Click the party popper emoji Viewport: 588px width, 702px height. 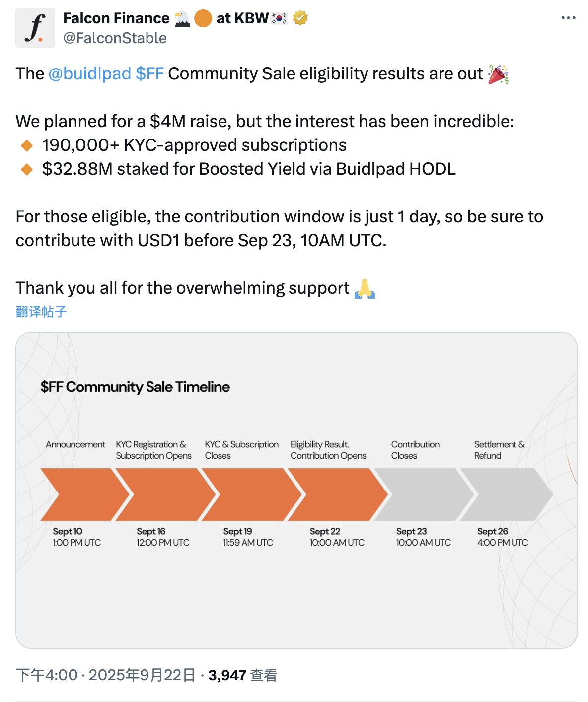(498, 74)
